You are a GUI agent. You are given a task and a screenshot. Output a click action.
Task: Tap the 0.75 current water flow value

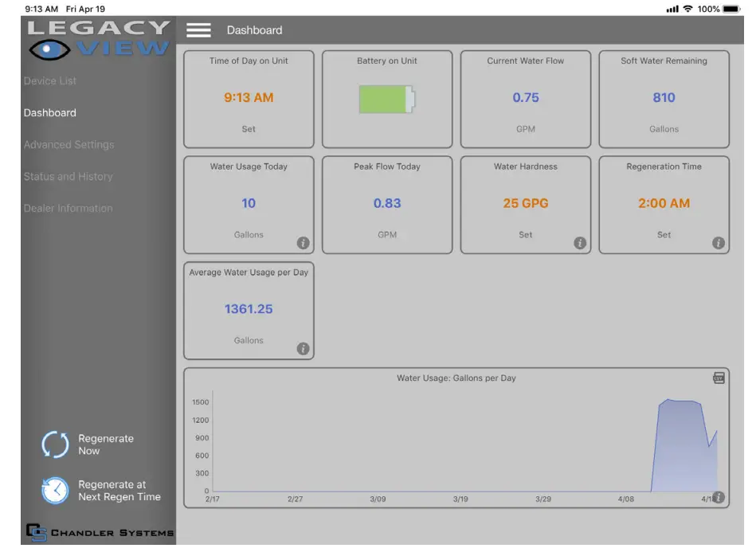click(x=525, y=97)
